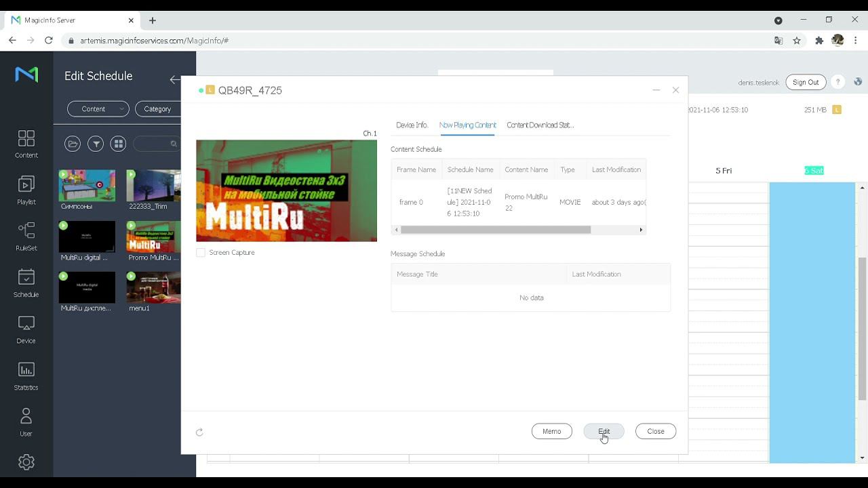The image size is (868, 488).
Task: Open the language globe icon
Action: [858, 82]
